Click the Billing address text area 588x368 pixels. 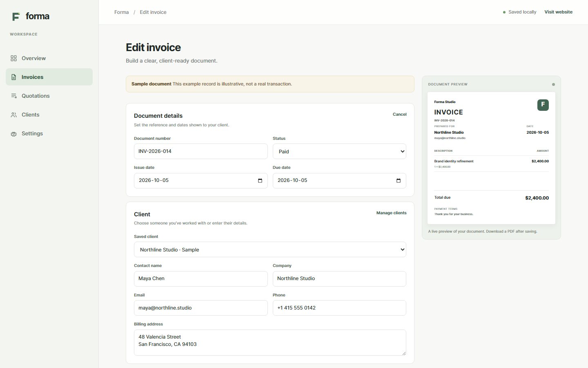coord(270,343)
